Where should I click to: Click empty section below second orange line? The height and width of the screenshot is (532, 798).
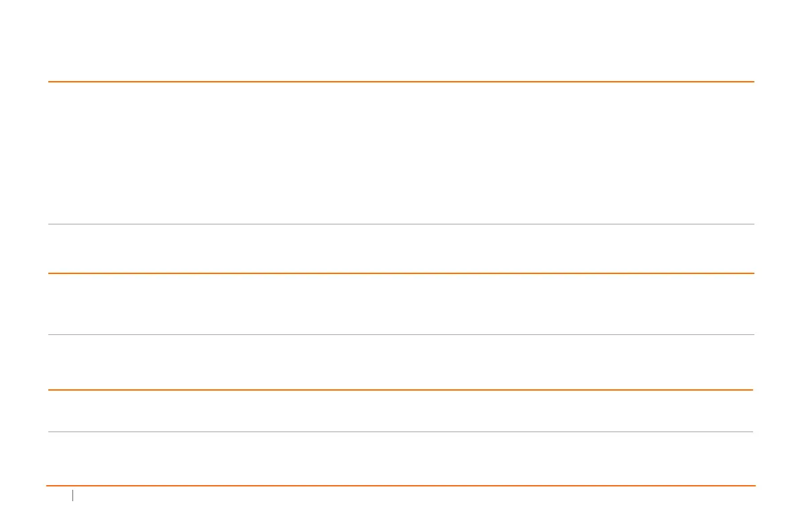[401, 304]
